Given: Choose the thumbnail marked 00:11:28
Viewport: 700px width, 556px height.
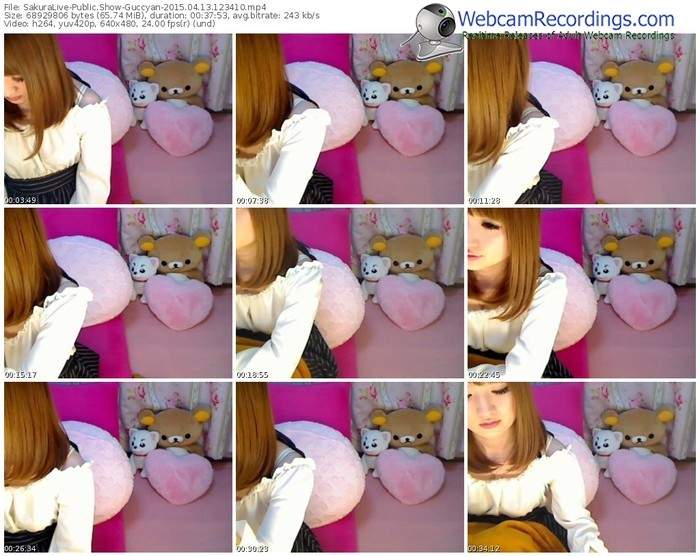Looking at the screenshot, I should (580, 119).
